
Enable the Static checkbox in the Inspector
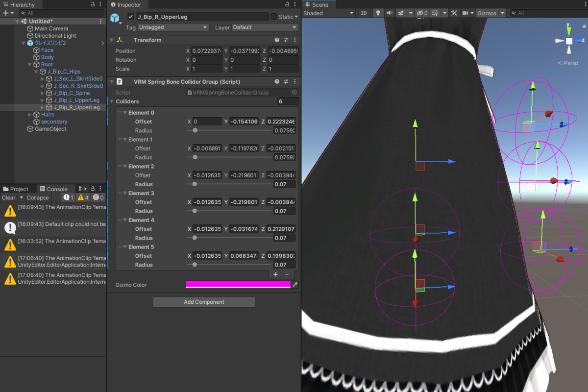coord(274,16)
